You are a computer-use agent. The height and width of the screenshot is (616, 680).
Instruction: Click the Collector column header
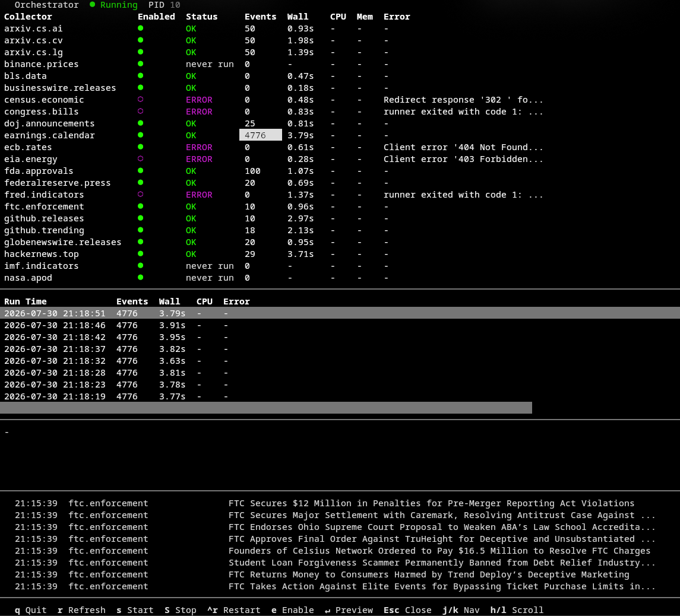(x=28, y=17)
